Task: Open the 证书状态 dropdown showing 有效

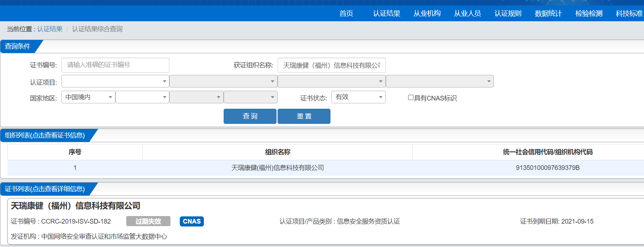Action: point(358,97)
